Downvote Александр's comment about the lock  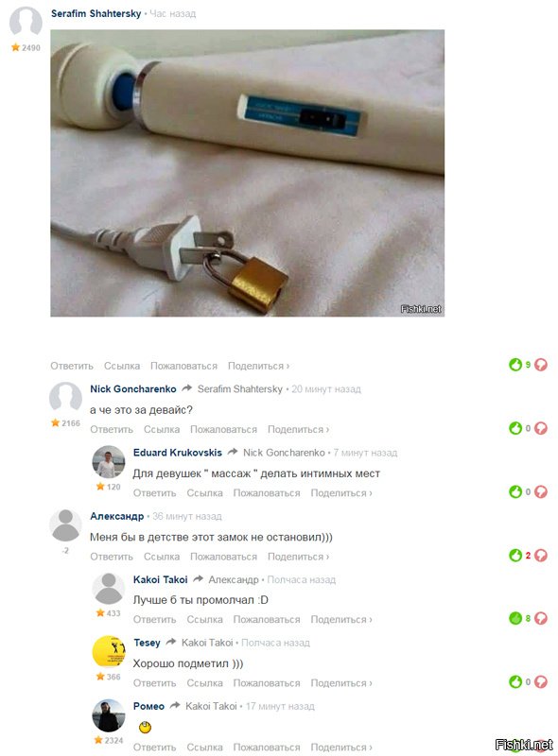(x=541, y=556)
